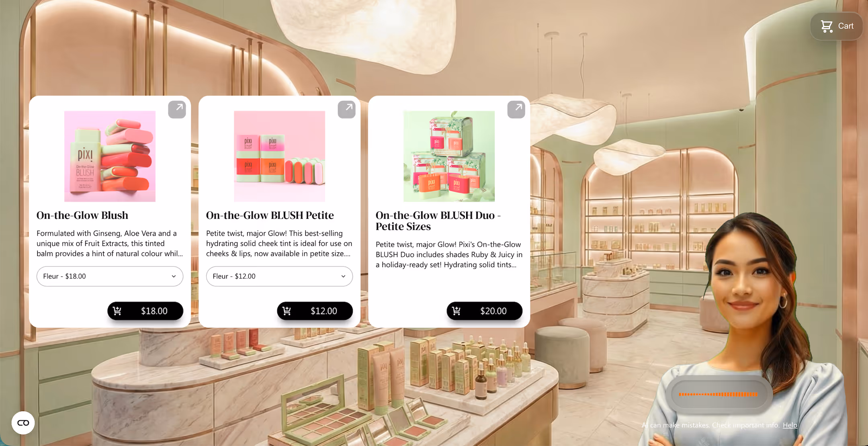This screenshot has height=446, width=868.
Task: Expand the Fleur - $18.00 shade dropdown
Action: [110, 276]
